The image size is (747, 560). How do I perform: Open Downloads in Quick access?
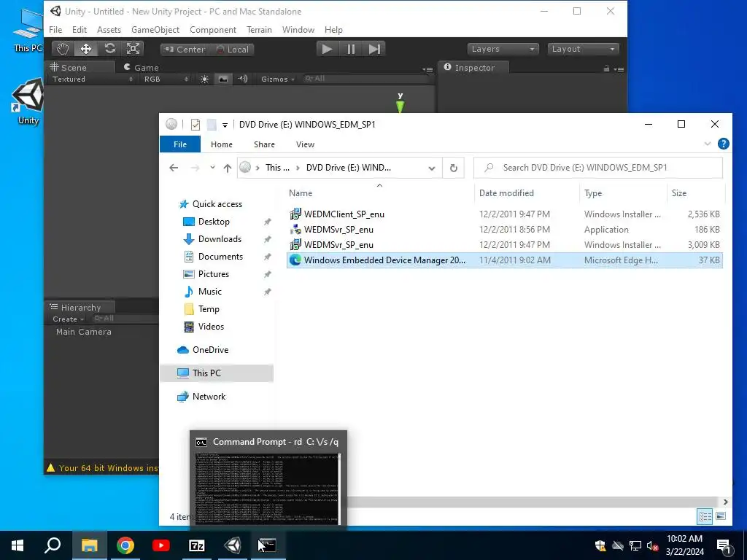click(220, 239)
